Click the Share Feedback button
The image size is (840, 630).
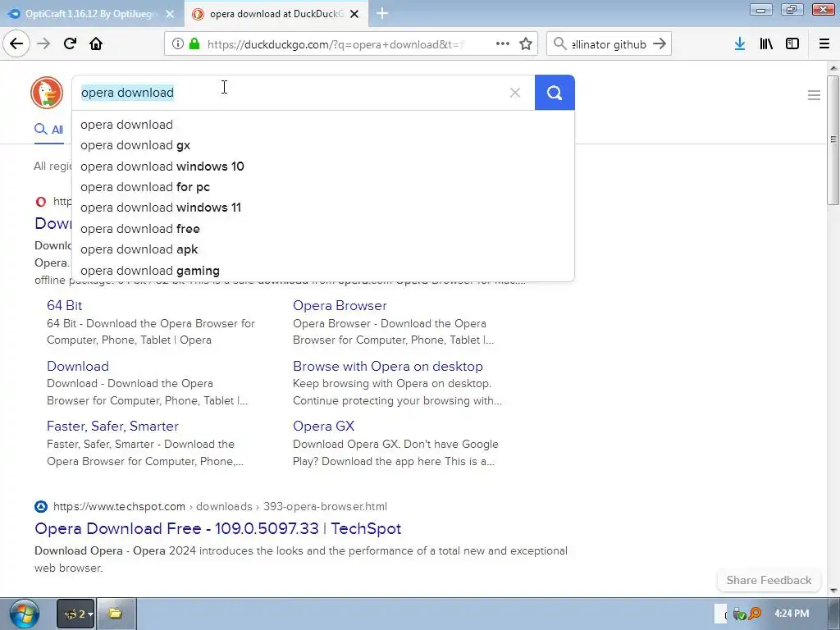(x=769, y=580)
